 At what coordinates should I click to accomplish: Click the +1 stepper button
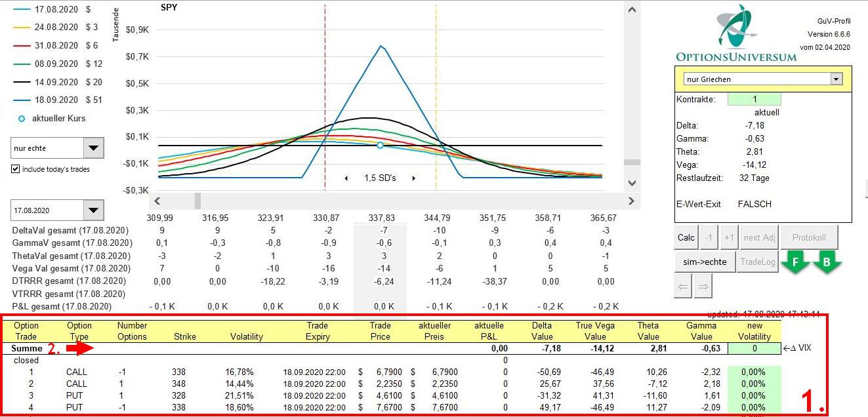click(x=728, y=237)
